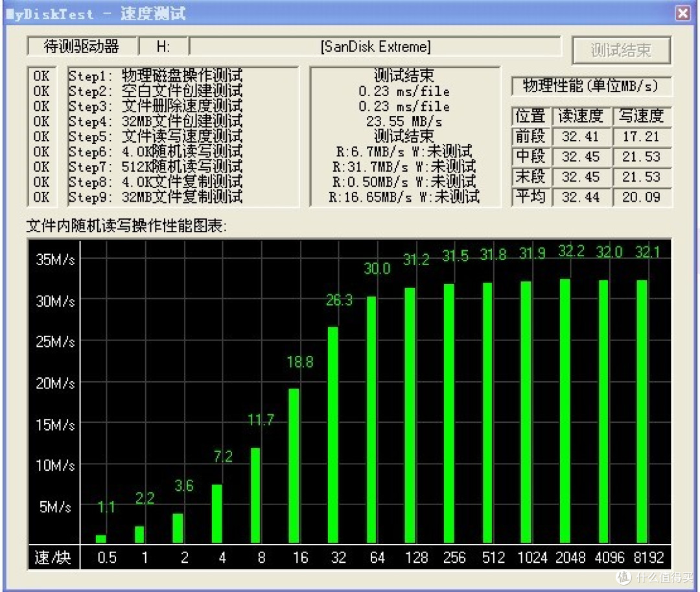Select Step1 物理磁盘操作测试 row
Image resolution: width=700 pixels, height=592 pixels.
(156, 76)
